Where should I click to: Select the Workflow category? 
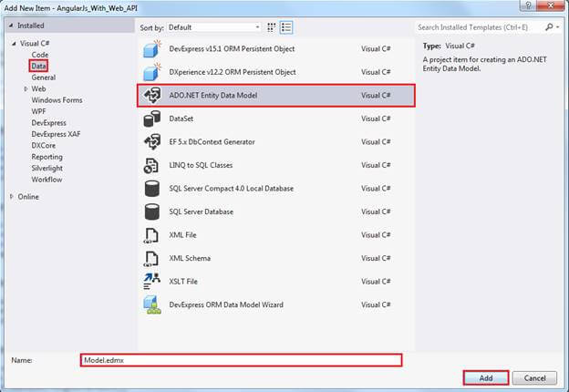(47, 180)
